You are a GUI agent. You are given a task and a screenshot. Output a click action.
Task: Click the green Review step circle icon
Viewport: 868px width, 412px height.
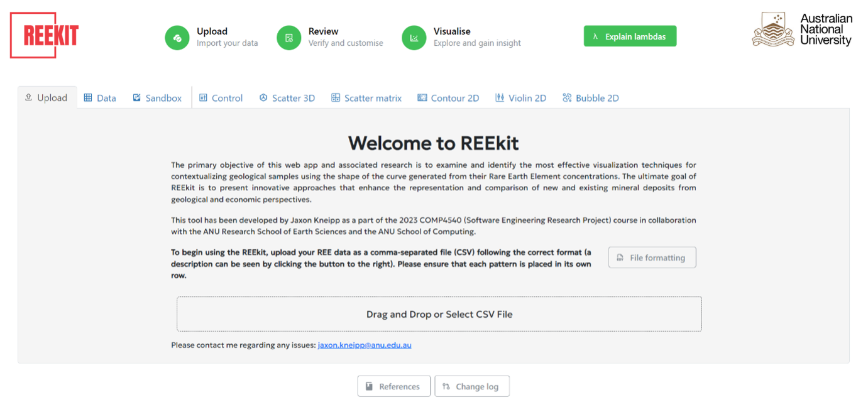[x=289, y=38]
